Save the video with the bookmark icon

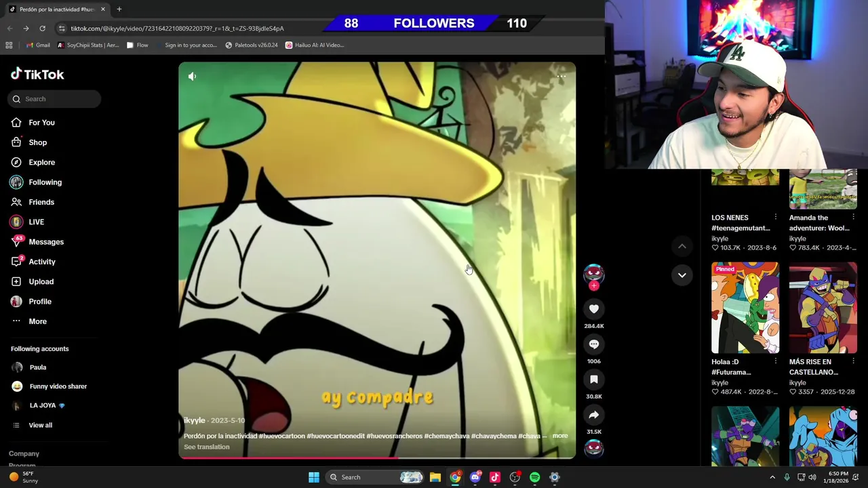593,380
